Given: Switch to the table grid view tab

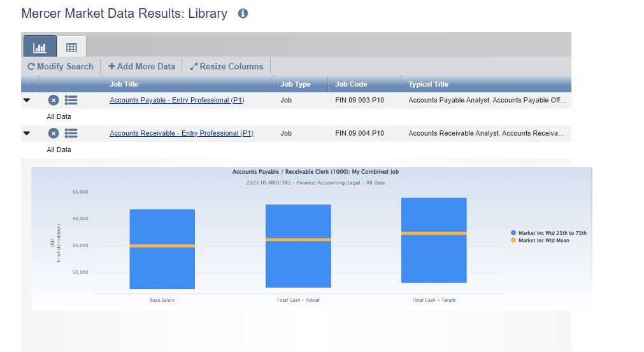Looking at the screenshot, I should coord(71,47).
